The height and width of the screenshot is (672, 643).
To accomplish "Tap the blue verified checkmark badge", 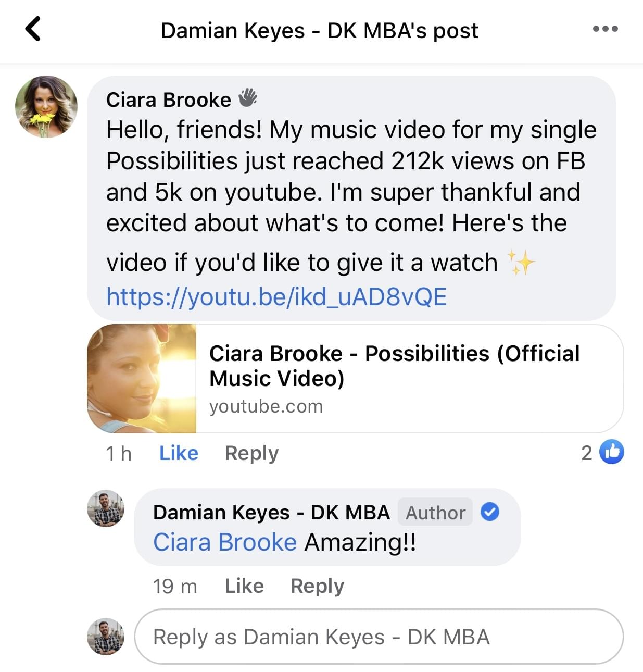I will point(489,512).
